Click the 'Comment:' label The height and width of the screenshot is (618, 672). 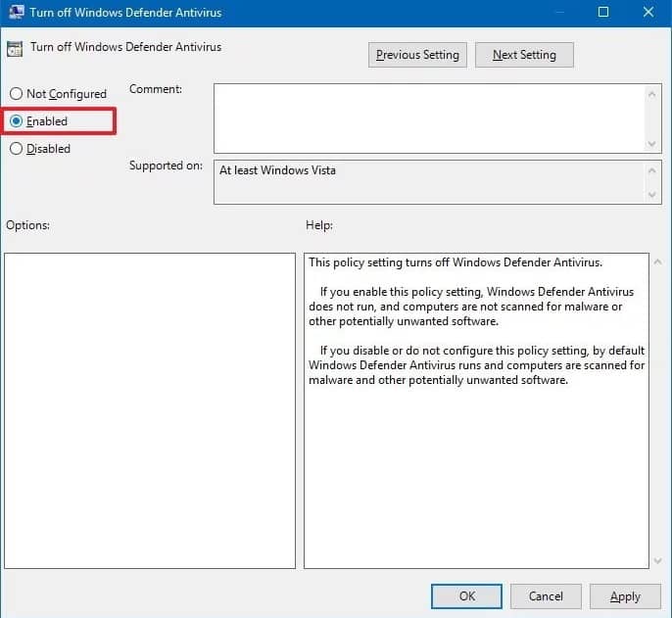[x=156, y=89]
